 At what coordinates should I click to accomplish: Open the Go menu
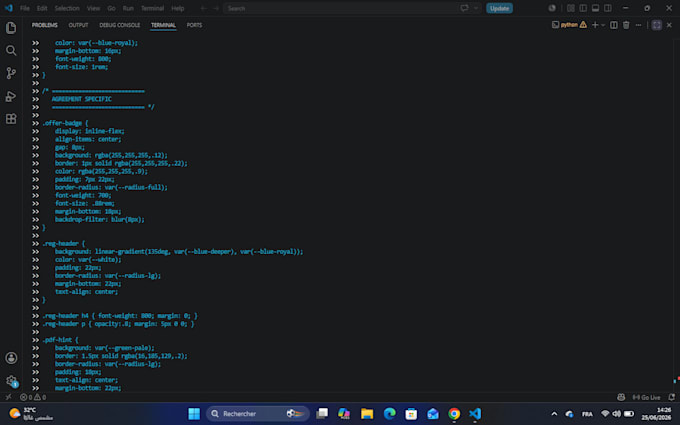point(111,8)
